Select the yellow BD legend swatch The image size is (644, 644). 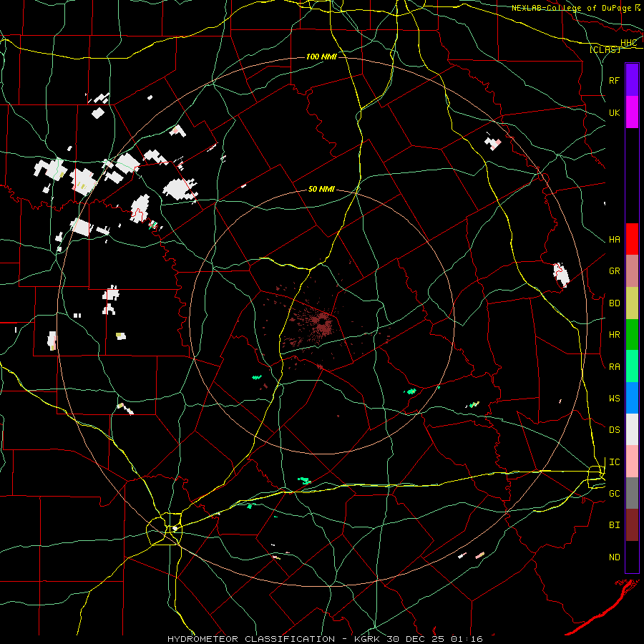tap(632, 303)
